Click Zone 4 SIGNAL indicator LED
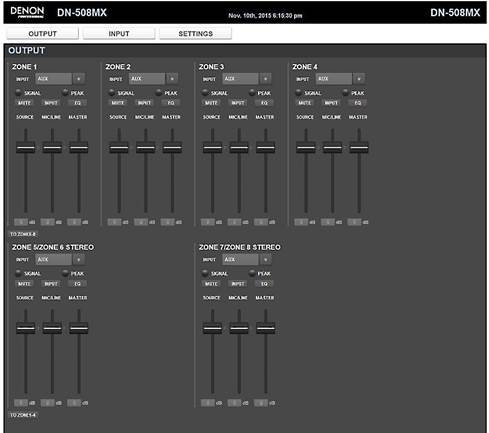The width and height of the screenshot is (489, 433). pos(299,92)
